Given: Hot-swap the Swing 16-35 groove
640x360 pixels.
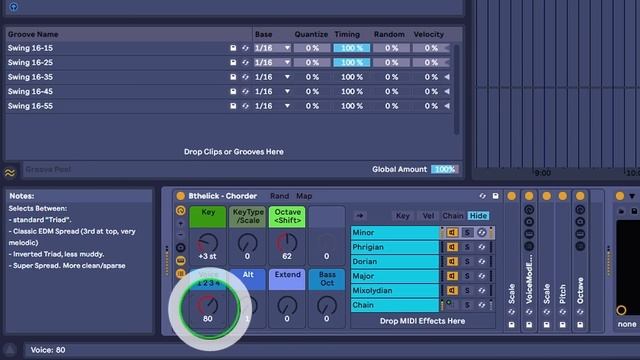Looking at the screenshot, I should [245, 77].
